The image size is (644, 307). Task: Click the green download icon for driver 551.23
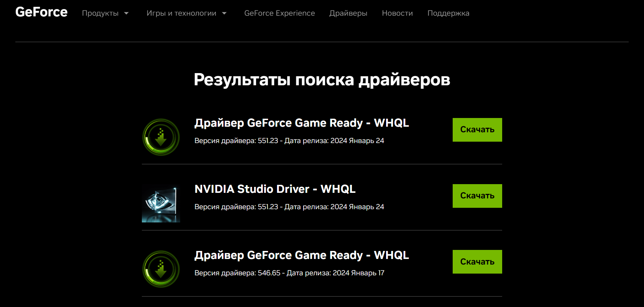tap(161, 137)
